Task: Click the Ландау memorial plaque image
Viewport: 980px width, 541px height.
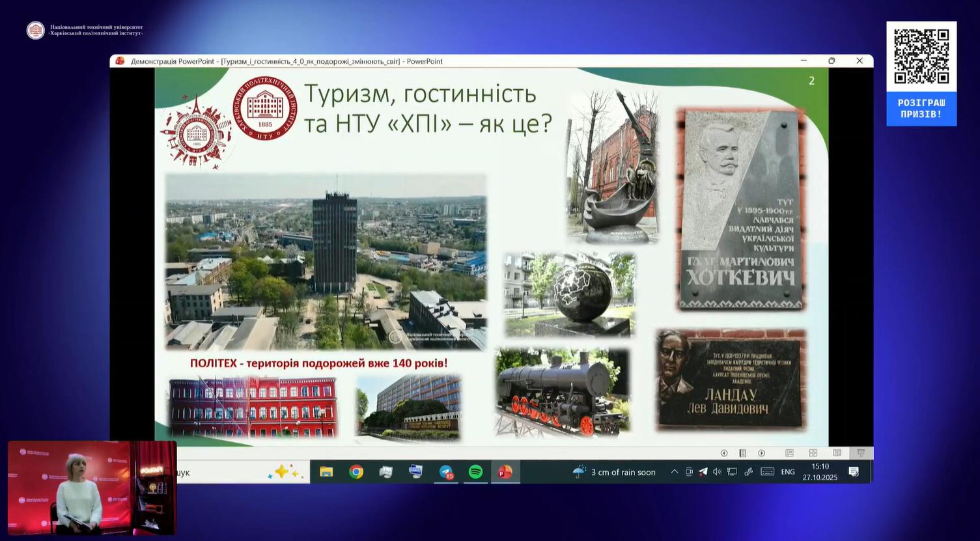Action: point(731,380)
